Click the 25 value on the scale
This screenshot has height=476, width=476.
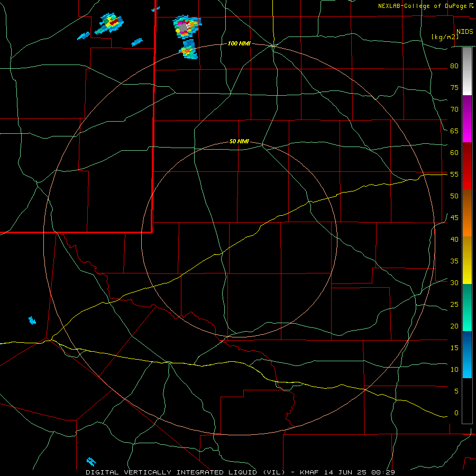pos(454,304)
